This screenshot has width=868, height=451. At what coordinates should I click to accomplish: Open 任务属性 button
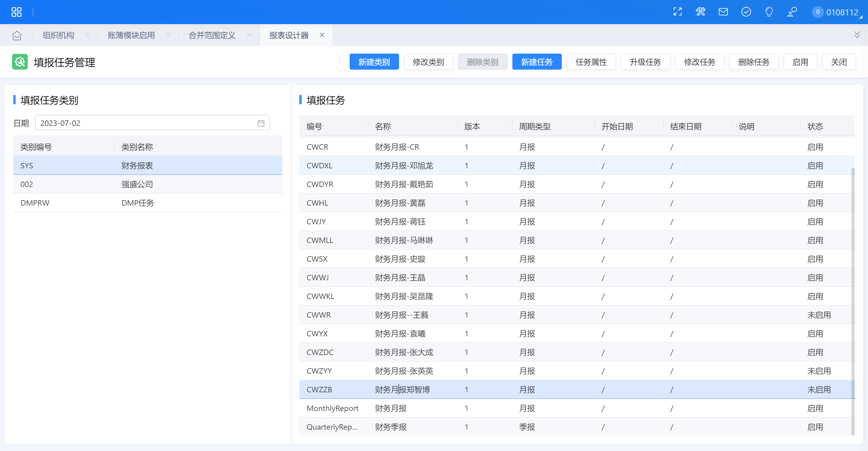591,62
